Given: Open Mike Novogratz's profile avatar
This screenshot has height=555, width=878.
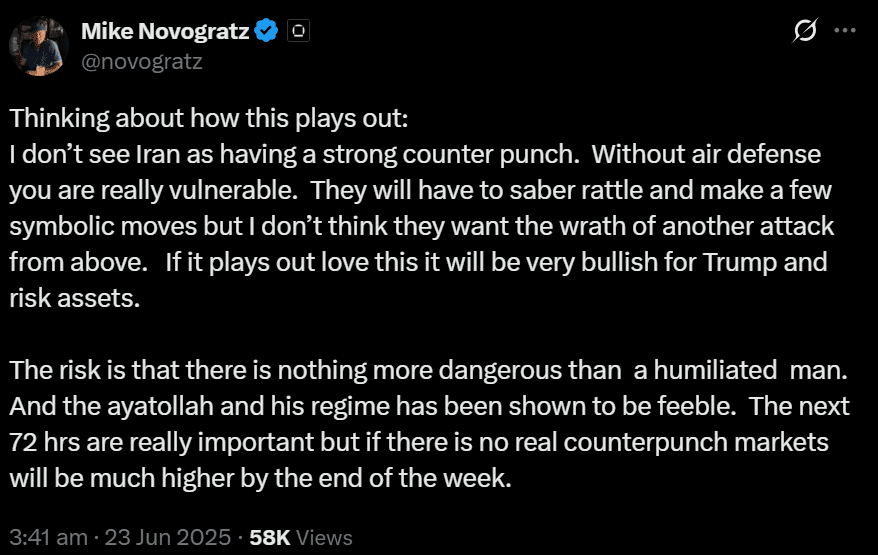Looking at the screenshot, I should pyautogui.click(x=39, y=46).
